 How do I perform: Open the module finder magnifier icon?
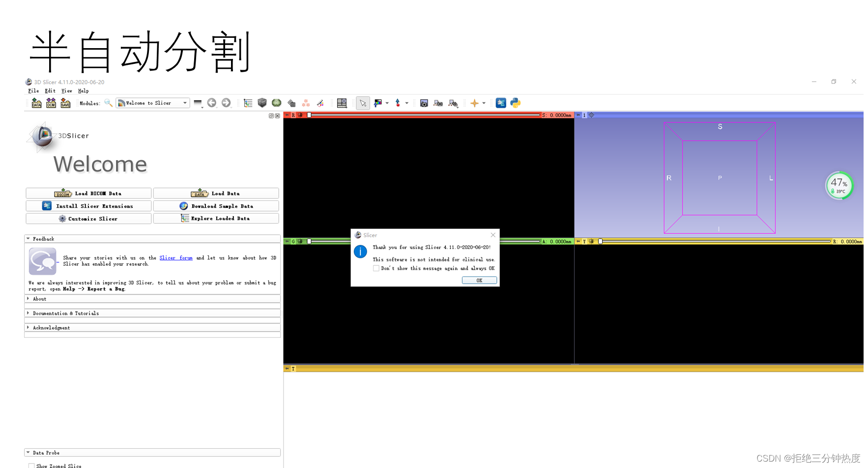(108, 103)
